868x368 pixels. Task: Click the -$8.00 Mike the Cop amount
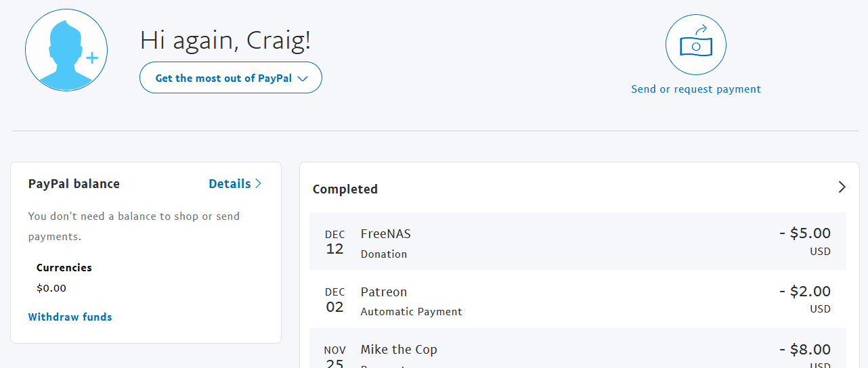(x=805, y=350)
